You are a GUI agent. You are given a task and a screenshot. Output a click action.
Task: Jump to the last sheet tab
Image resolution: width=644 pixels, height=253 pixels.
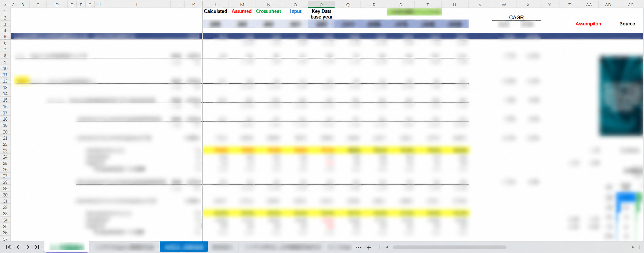pos(37,247)
